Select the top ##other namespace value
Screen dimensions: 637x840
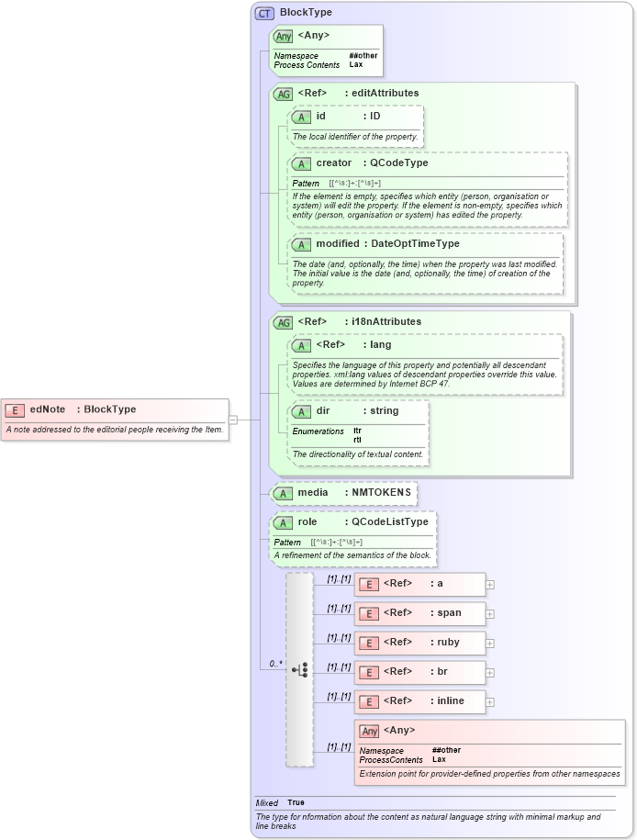click(363, 56)
